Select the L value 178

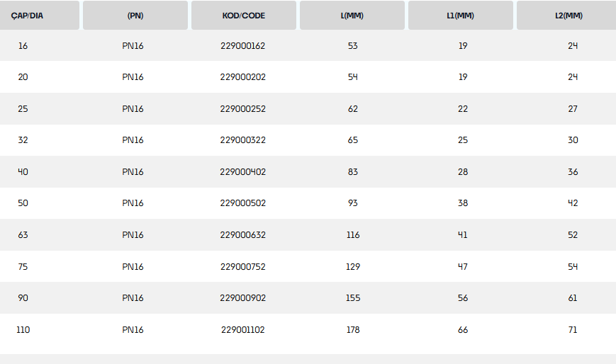(353, 330)
